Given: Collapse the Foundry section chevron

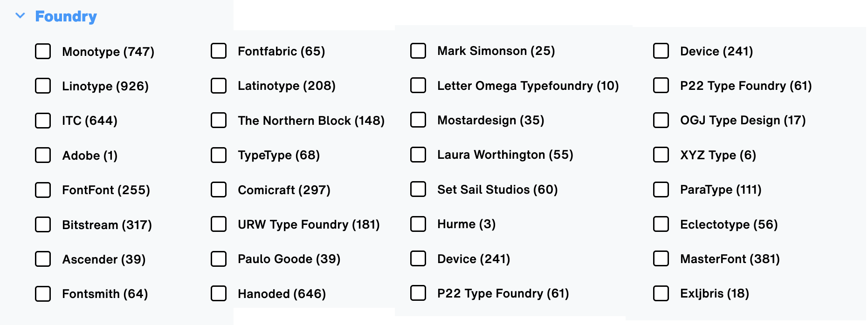Looking at the screenshot, I should (x=20, y=16).
